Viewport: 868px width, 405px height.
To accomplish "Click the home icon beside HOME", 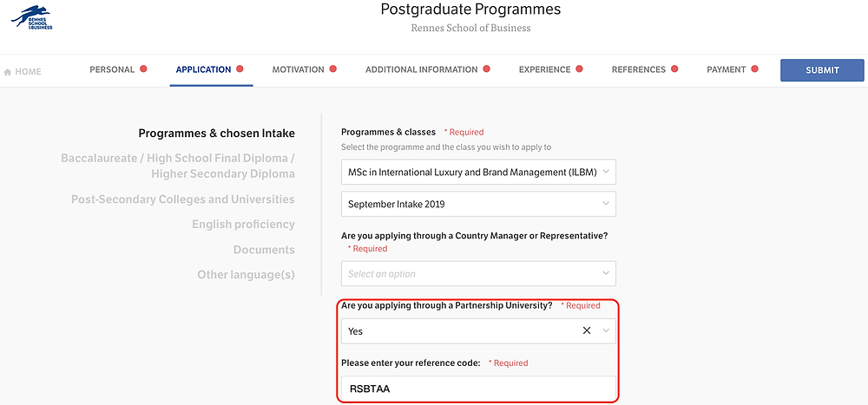I will (8, 72).
